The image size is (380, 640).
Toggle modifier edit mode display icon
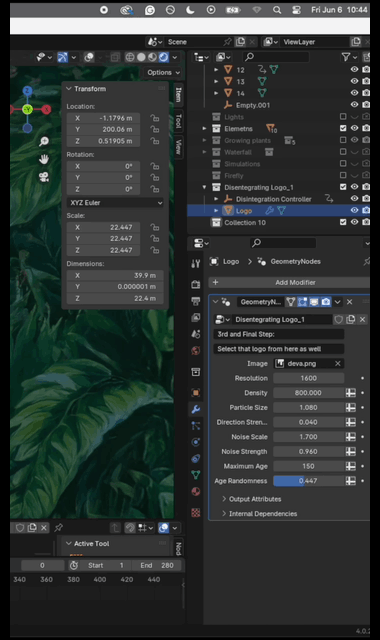point(302,302)
